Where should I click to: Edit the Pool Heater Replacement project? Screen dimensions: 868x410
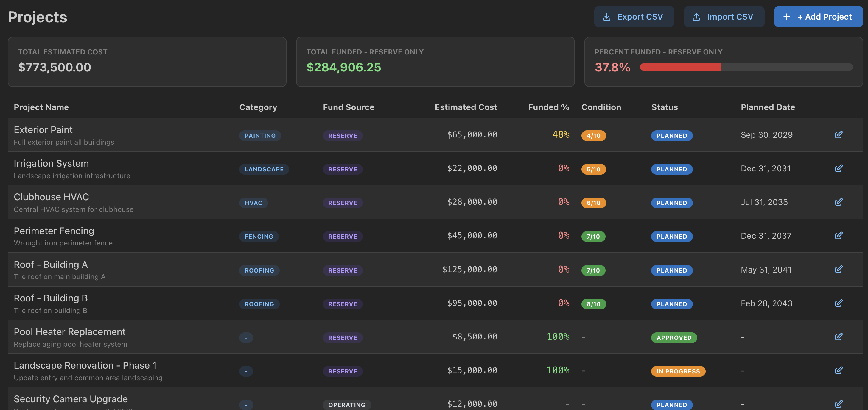pos(839,337)
